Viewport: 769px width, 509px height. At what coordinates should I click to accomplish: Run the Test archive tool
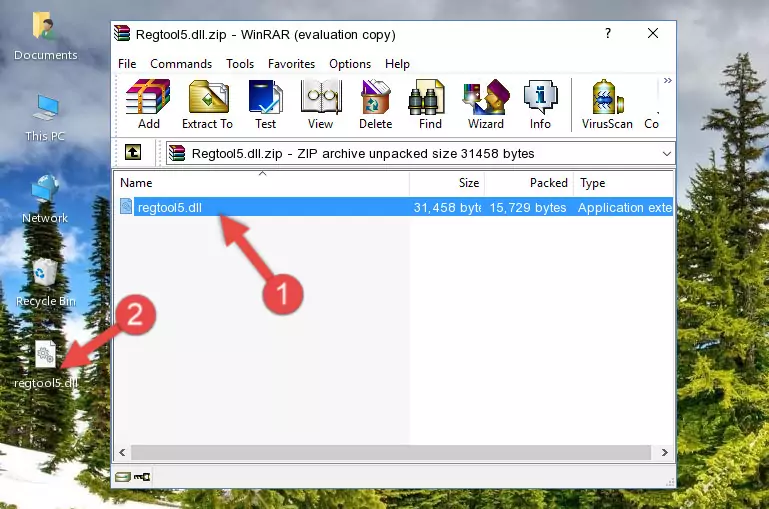[x=265, y=104]
